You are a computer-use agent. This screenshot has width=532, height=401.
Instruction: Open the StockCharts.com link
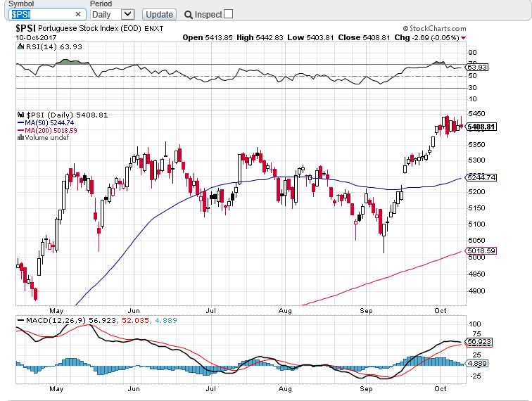coord(434,29)
